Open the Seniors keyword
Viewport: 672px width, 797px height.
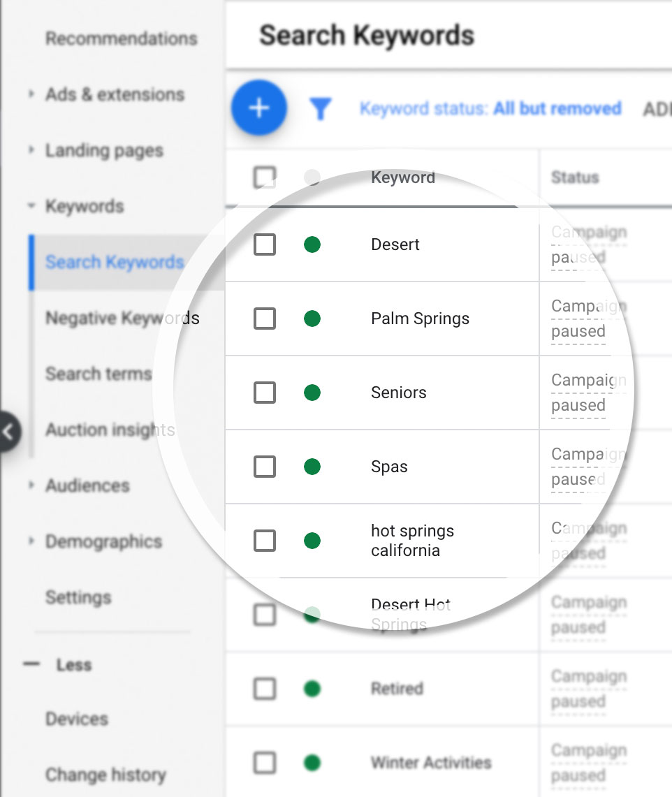399,393
